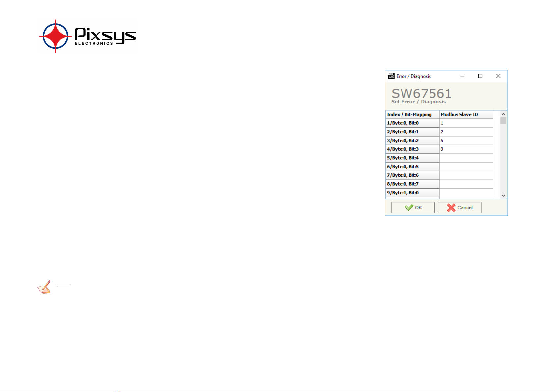Click empty Slave ID cell for 5/Byte:0, Bit:4
Screen dimensions: 555x392
click(x=466, y=158)
